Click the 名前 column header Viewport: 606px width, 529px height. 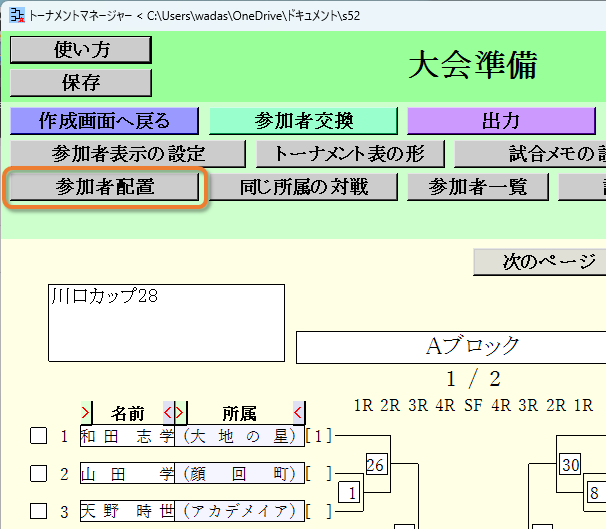click(128, 413)
